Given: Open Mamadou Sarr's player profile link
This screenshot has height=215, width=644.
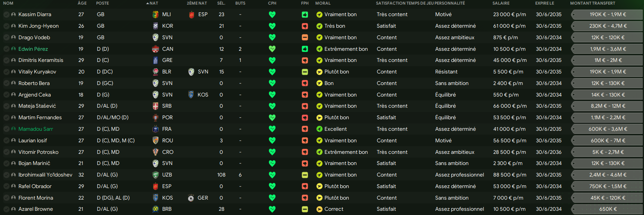Looking at the screenshot, I should click(36, 129).
